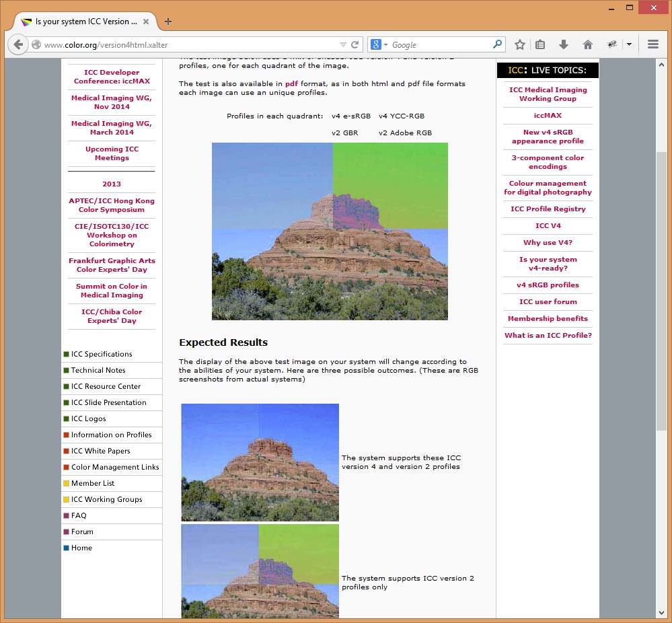Viewport: 672px width, 623px height.
Task: Follow the pdf link in the paragraph
Action: coord(291,83)
